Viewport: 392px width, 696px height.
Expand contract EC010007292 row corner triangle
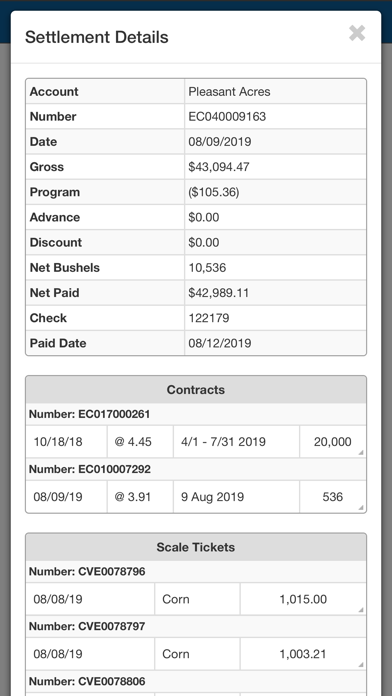[361, 507]
